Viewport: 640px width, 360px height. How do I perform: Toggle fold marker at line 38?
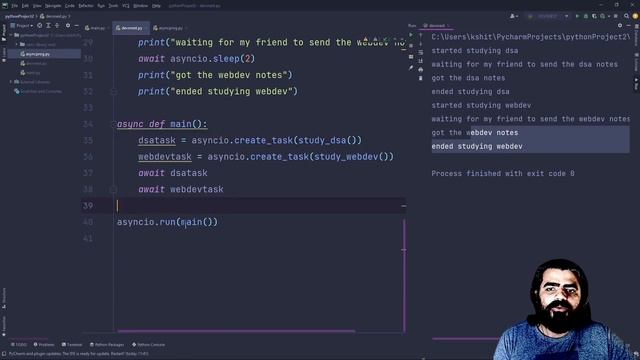(x=114, y=189)
